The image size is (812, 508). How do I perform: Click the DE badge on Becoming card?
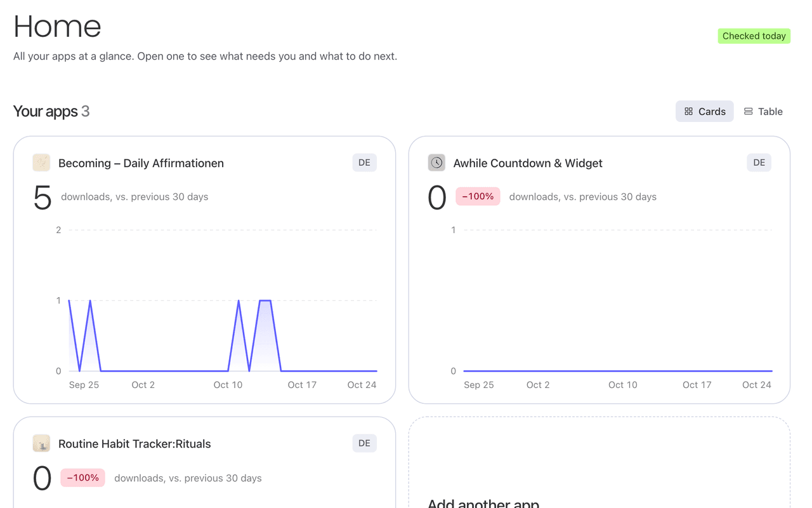point(364,163)
